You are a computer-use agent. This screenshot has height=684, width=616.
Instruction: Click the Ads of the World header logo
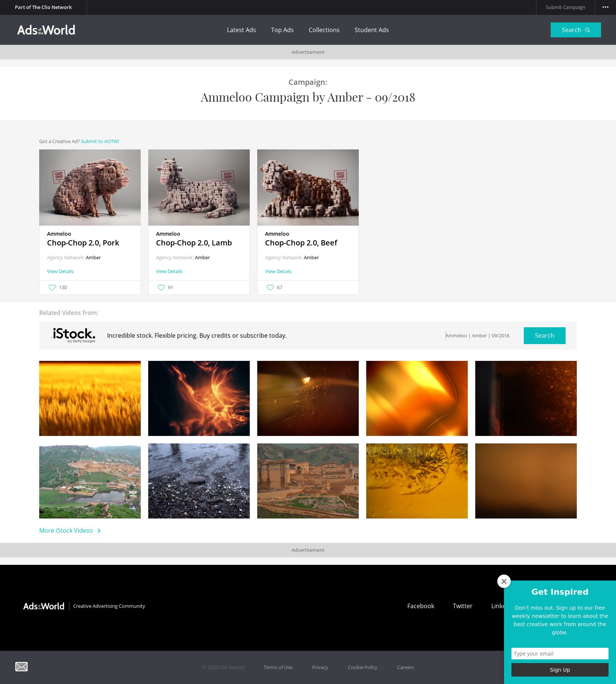pos(46,30)
